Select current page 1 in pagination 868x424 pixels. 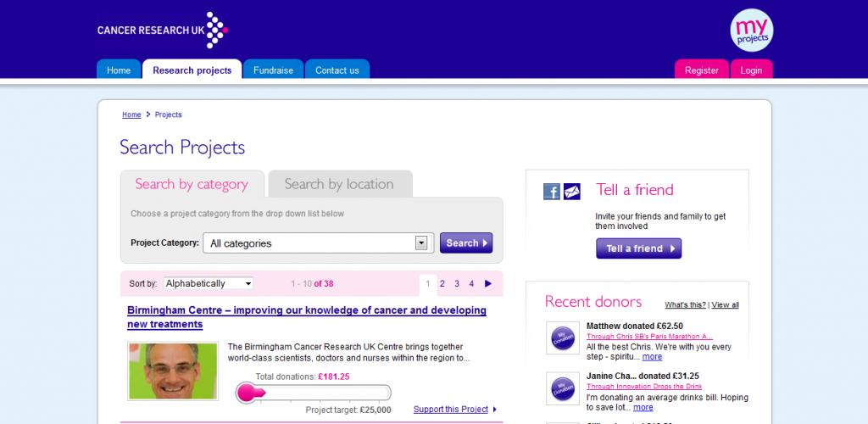pyautogui.click(x=428, y=284)
